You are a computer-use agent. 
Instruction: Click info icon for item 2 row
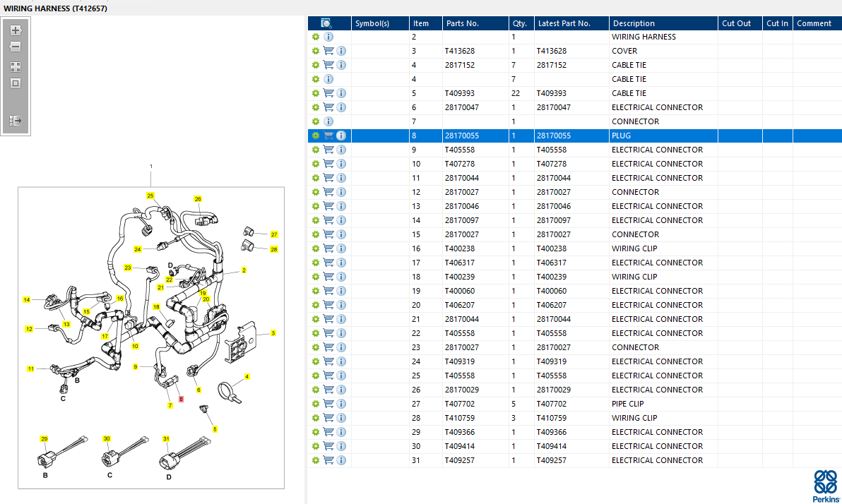click(328, 37)
